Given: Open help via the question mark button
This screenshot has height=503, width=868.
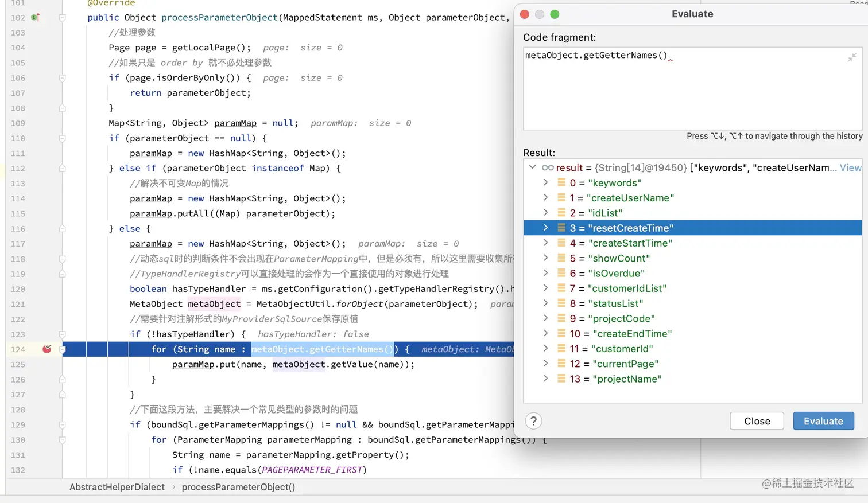Looking at the screenshot, I should click(533, 421).
